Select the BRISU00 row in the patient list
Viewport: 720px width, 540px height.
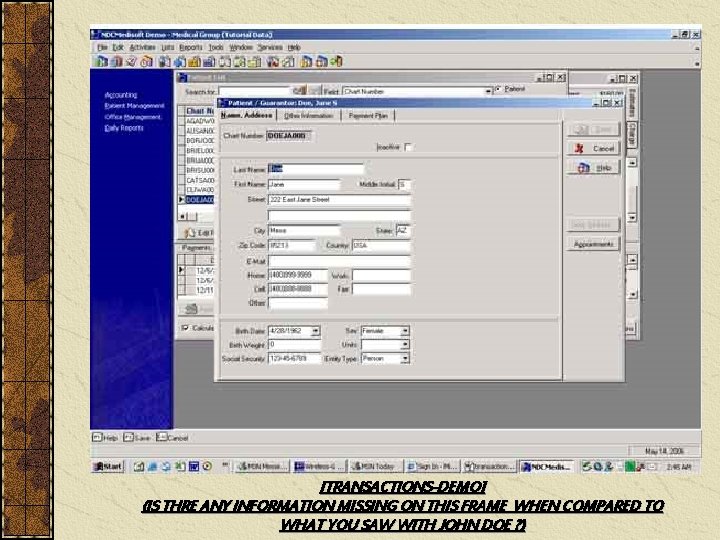(199, 170)
